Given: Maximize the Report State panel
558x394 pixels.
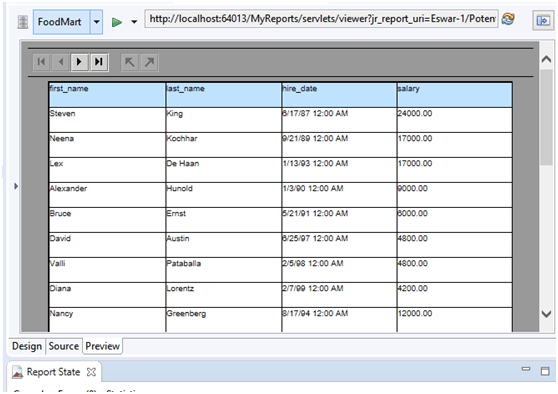Looking at the screenshot, I should click(x=545, y=371).
